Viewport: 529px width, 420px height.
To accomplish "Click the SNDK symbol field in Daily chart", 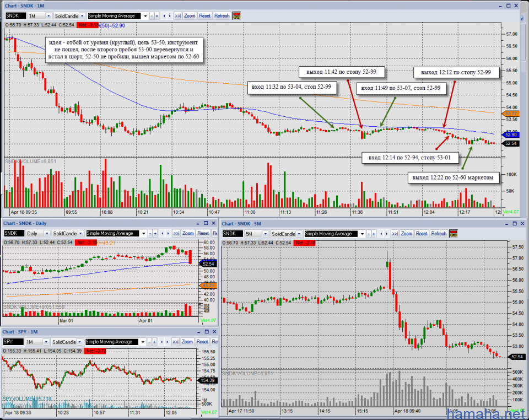I will [14, 234].
